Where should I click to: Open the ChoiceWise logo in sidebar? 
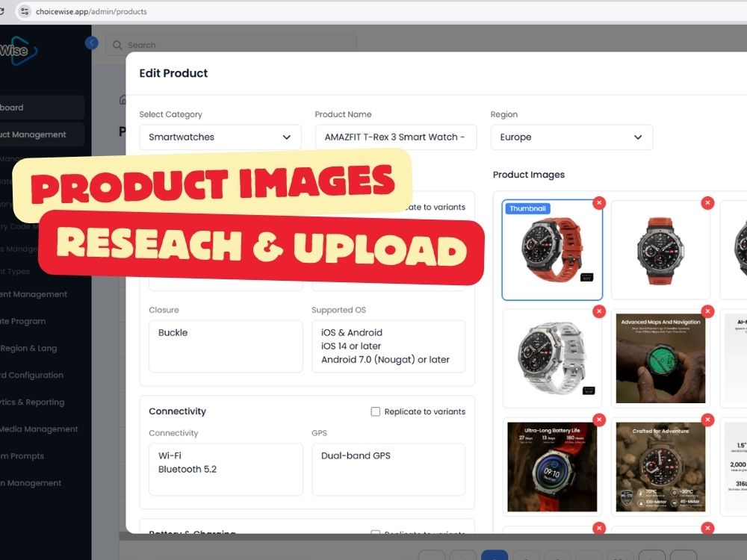point(18,50)
